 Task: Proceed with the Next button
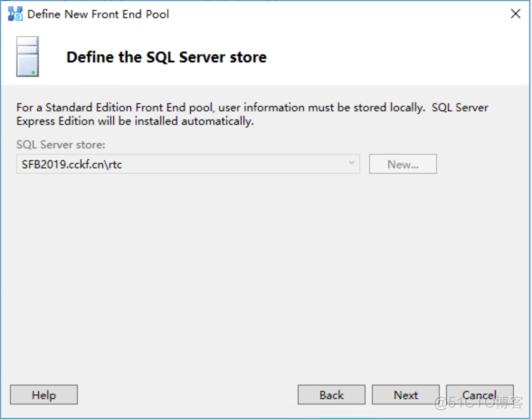(x=405, y=395)
